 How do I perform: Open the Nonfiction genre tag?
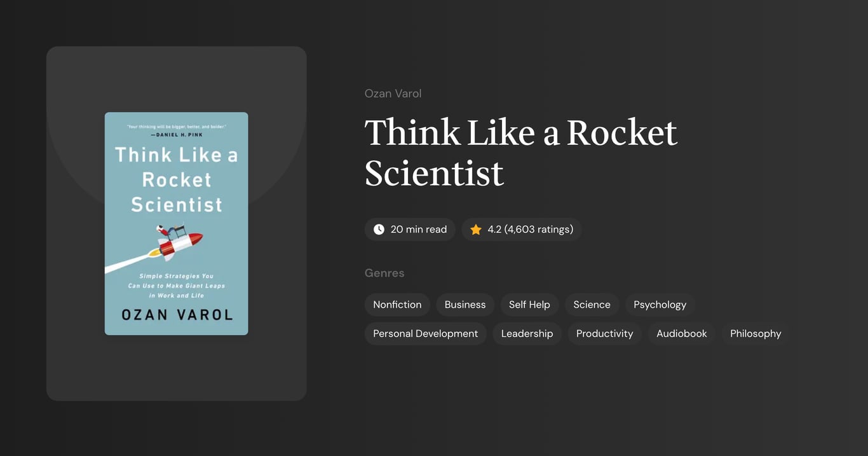pyautogui.click(x=397, y=304)
